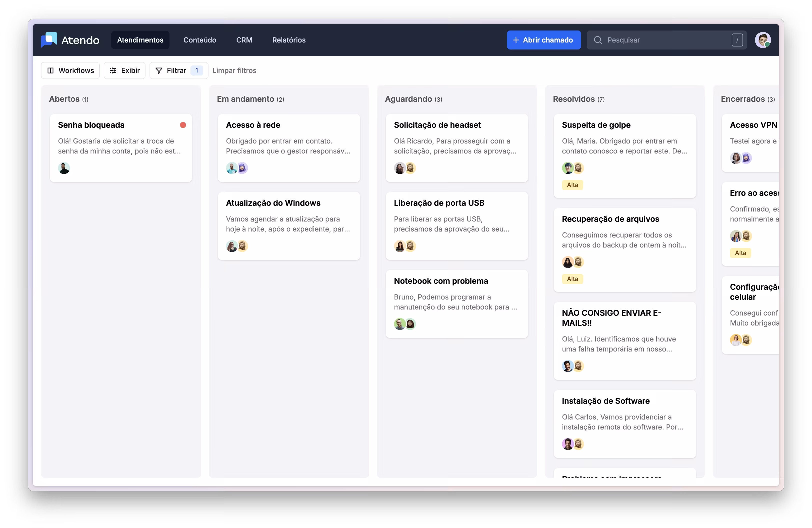Click the Atendo logo icon
Viewport: 812px width, 528px height.
(49, 39)
